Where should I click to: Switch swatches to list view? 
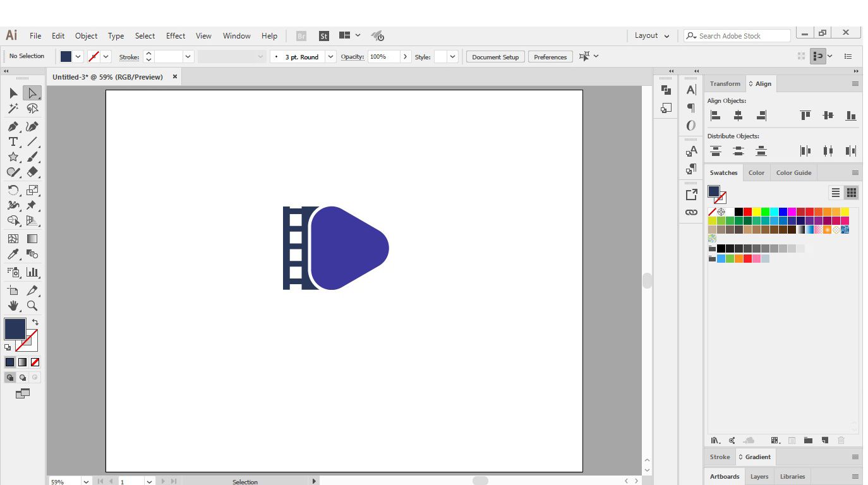[x=836, y=193]
